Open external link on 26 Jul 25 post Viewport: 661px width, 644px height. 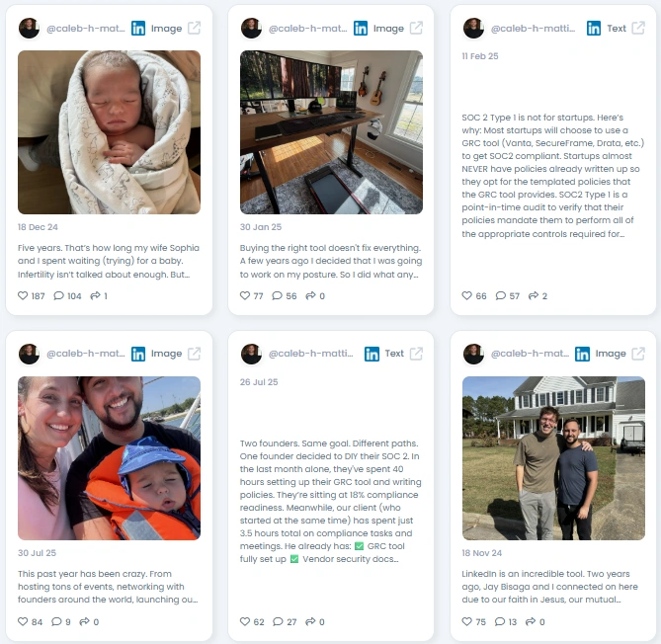coord(416,354)
